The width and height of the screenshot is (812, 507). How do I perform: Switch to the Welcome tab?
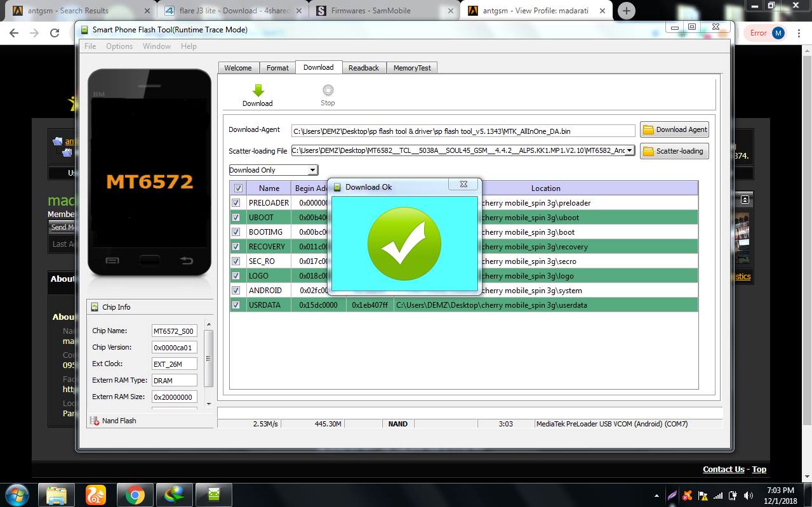[238, 68]
